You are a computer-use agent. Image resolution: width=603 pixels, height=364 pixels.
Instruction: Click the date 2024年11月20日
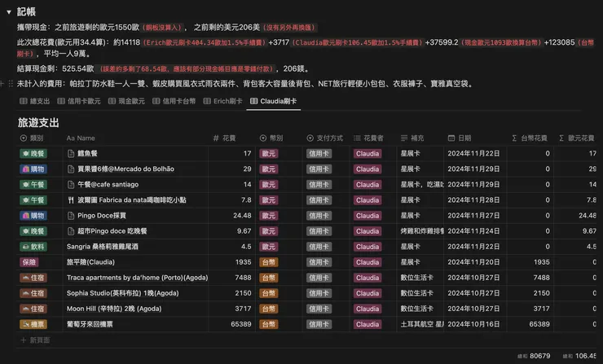pyautogui.click(x=473, y=262)
